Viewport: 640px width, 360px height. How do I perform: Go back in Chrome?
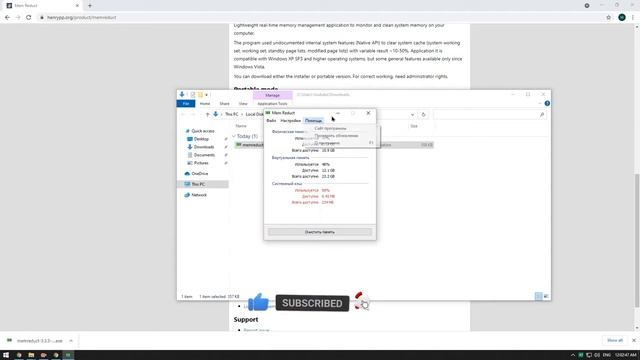(7, 18)
